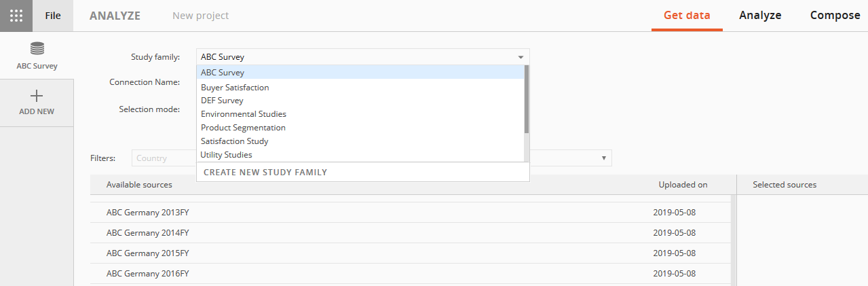The image size is (868, 286).
Task: Select ABC Germany 2014FY source row
Action: [x=410, y=233]
